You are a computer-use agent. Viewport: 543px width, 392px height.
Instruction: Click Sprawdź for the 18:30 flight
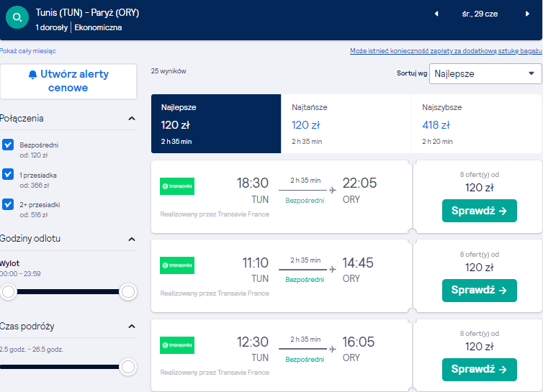480,211
